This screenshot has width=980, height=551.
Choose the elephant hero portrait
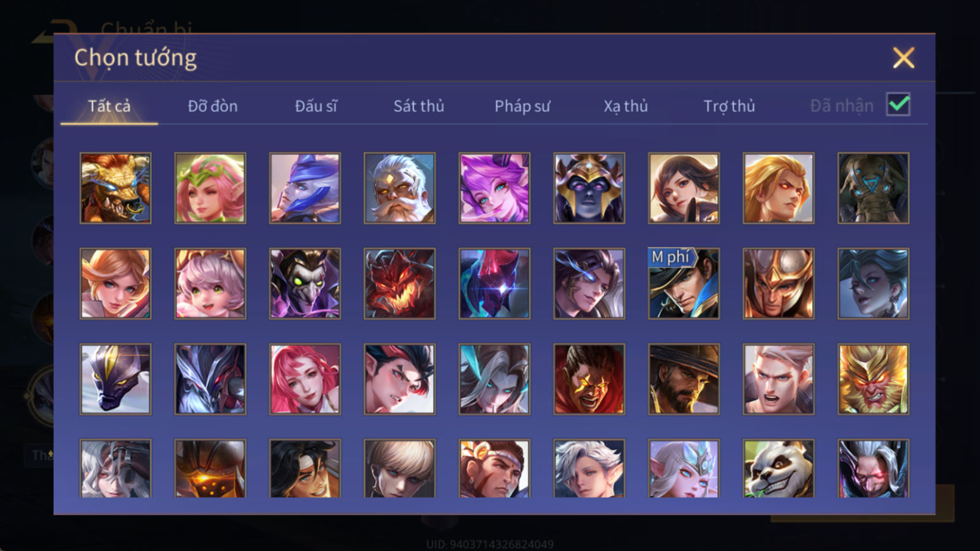[874, 188]
